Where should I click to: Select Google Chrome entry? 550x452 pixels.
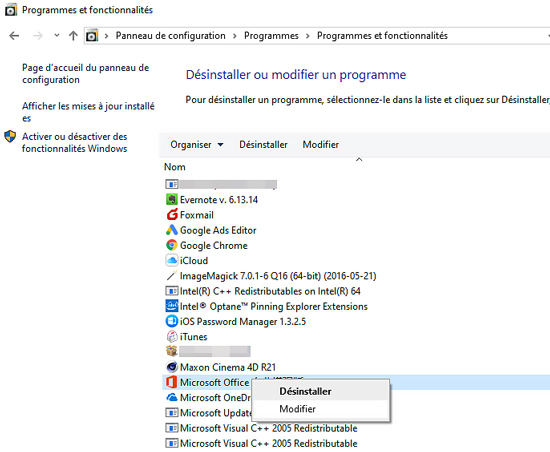click(214, 245)
